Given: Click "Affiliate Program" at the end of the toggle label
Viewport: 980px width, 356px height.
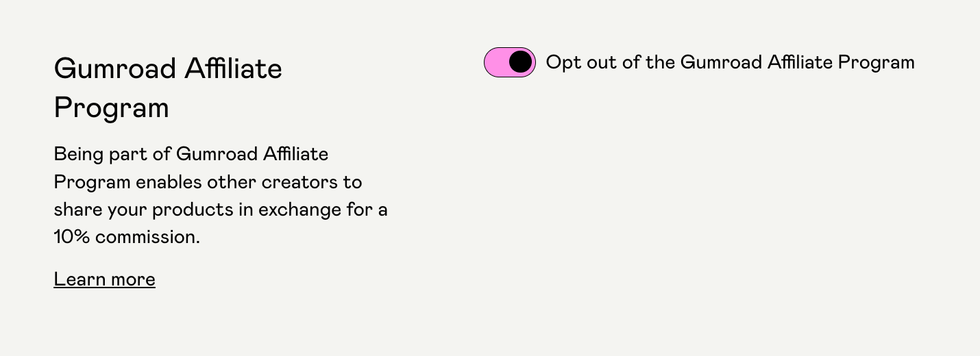Looking at the screenshot, I should click(840, 62).
